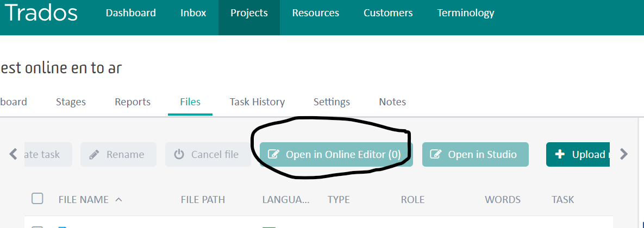Open Resources in the top bar
Image resolution: width=644 pixels, height=228 pixels.
coord(315,13)
